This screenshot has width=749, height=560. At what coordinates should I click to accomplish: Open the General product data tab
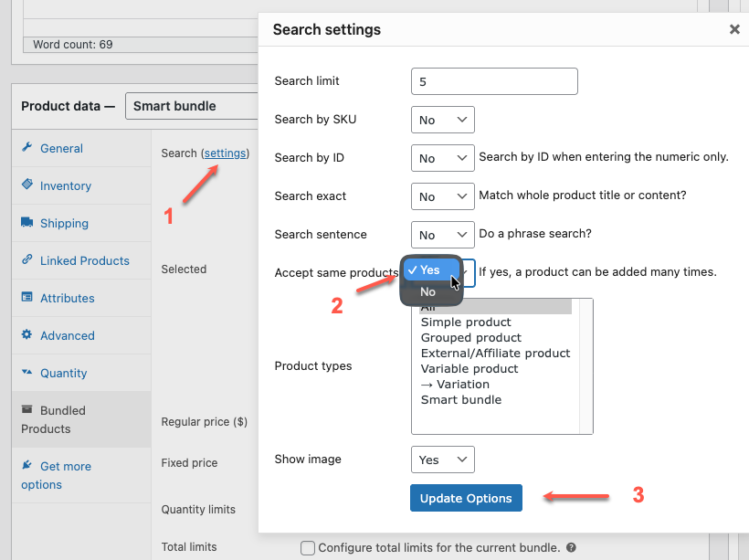coord(81,148)
